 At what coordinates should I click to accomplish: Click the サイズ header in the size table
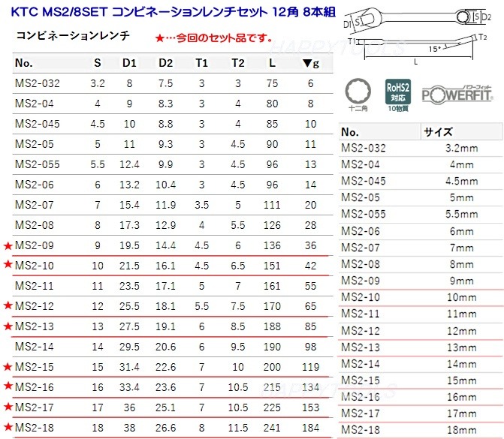point(438,131)
